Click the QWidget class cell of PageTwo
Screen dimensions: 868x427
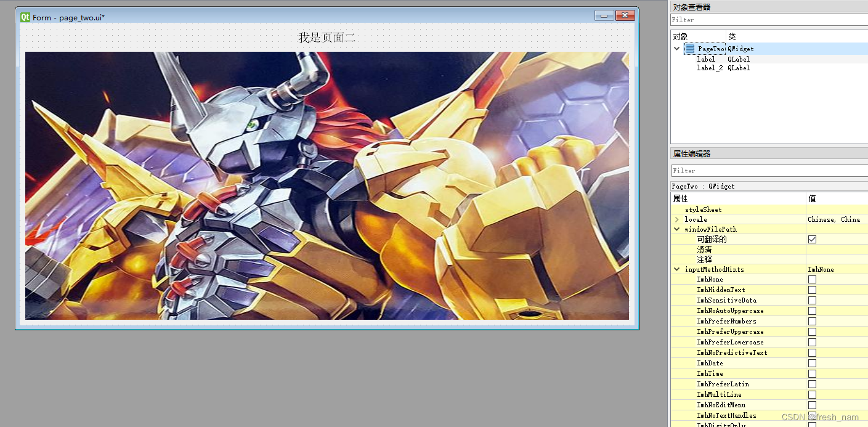tap(740, 49)
